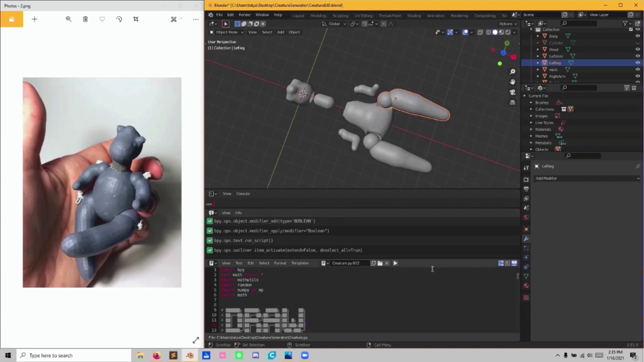The height and width of the screenshot is (362, 644).
Task: Open the Modifier properties wrench tab
Action: pyautogui.click(x=526, y=238)
